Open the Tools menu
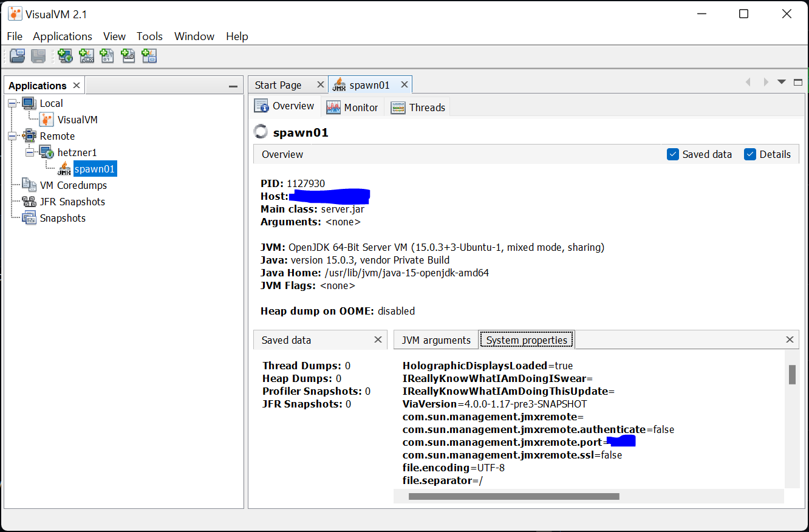The width and height of the screenshot is (809, 532). 149,36
